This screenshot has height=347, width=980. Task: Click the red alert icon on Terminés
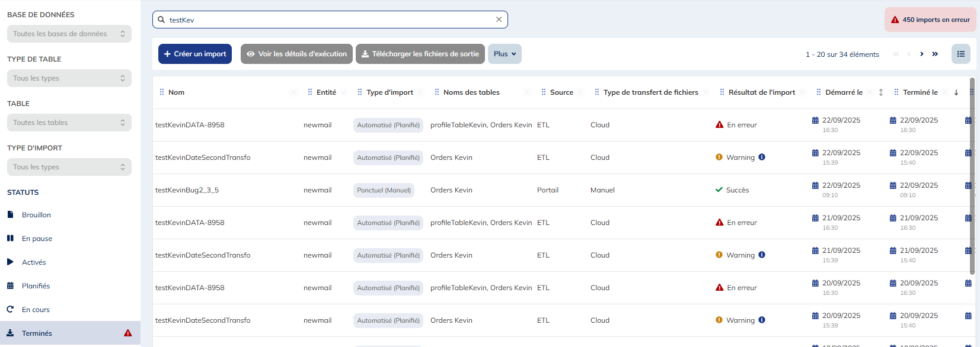tap(127, 333)
